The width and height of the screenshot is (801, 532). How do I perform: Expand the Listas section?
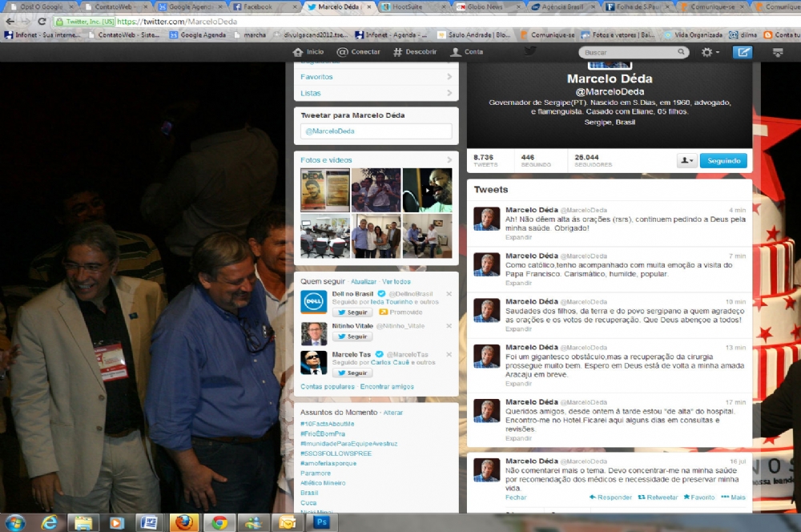[x=376, y=94]
